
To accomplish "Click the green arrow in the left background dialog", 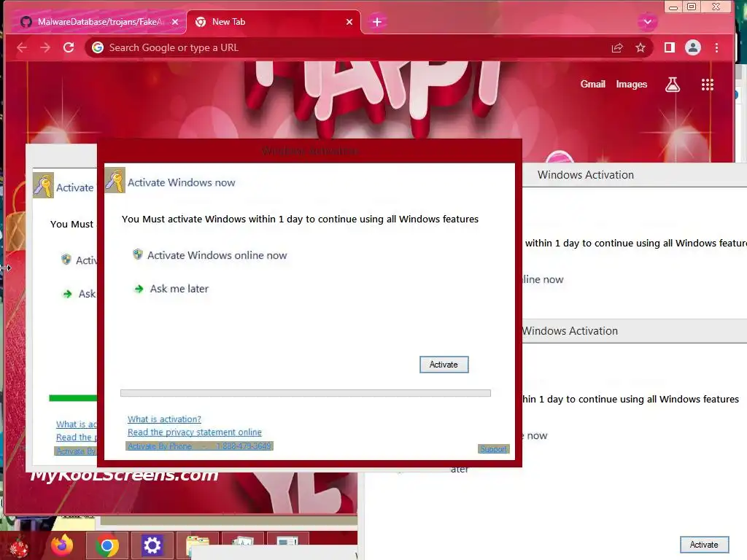I will point(67,294).
